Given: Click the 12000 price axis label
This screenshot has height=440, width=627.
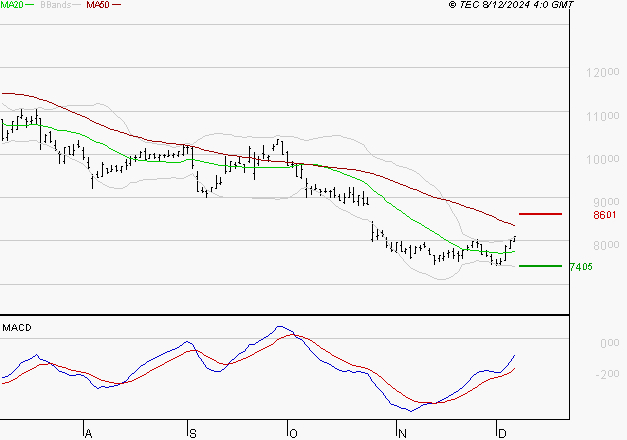Looking at the screenshot, I should [602, 73].
